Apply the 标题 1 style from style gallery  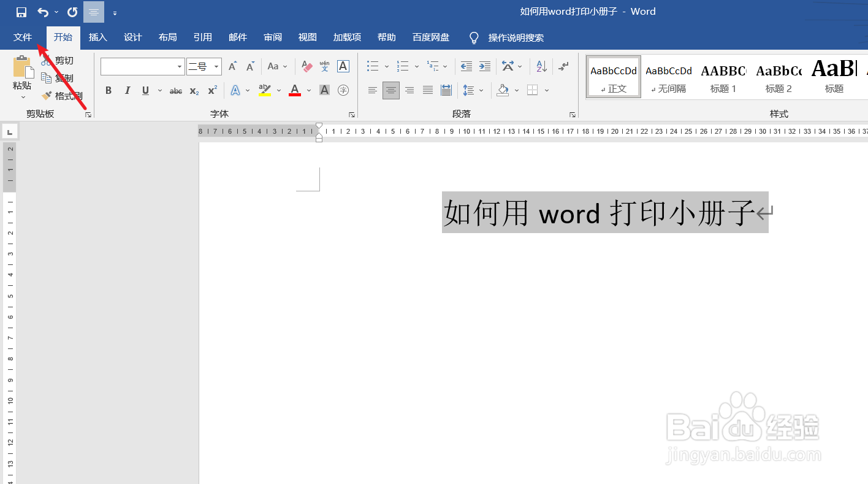click(x=723, y=76)
